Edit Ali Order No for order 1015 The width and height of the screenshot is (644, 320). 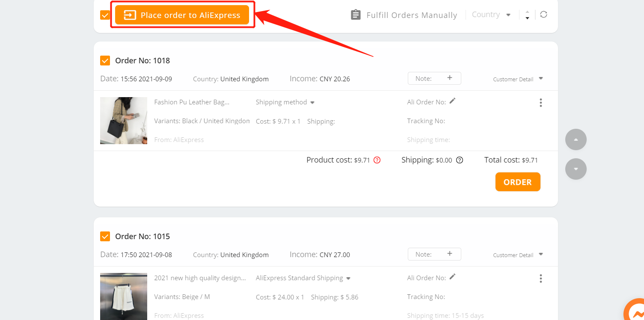(452, 277)
